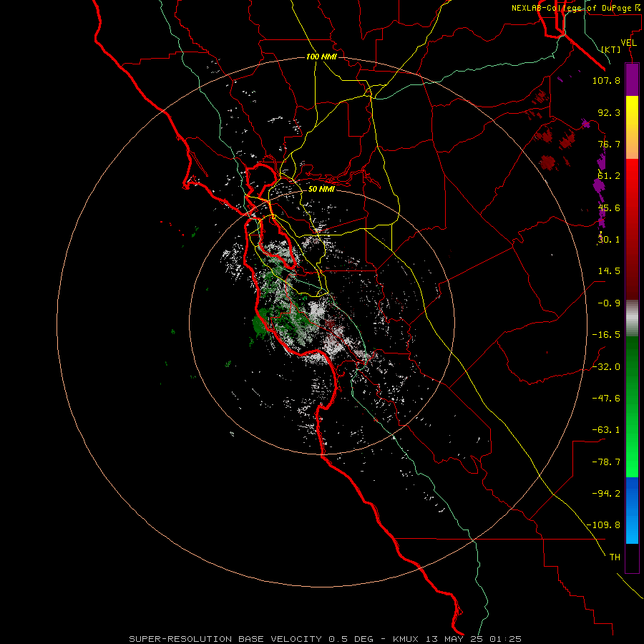Click the -16.5 velocity scale value
Viewport: 644px width, 644px height.
coord(606,335)
